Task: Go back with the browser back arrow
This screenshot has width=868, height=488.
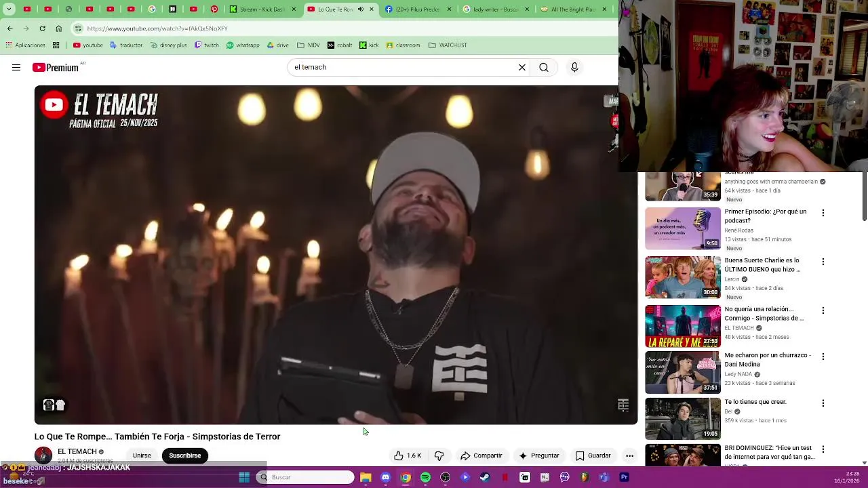Action: coord(9,28)
